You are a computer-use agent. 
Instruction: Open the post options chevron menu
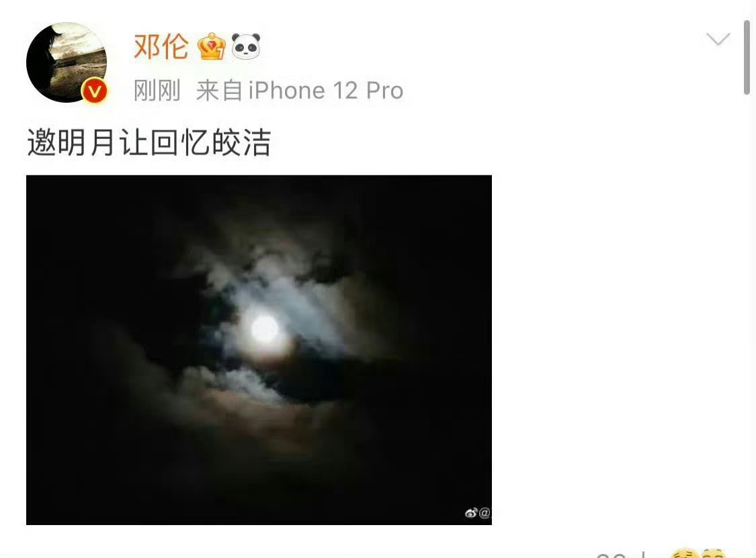[718, 39]
